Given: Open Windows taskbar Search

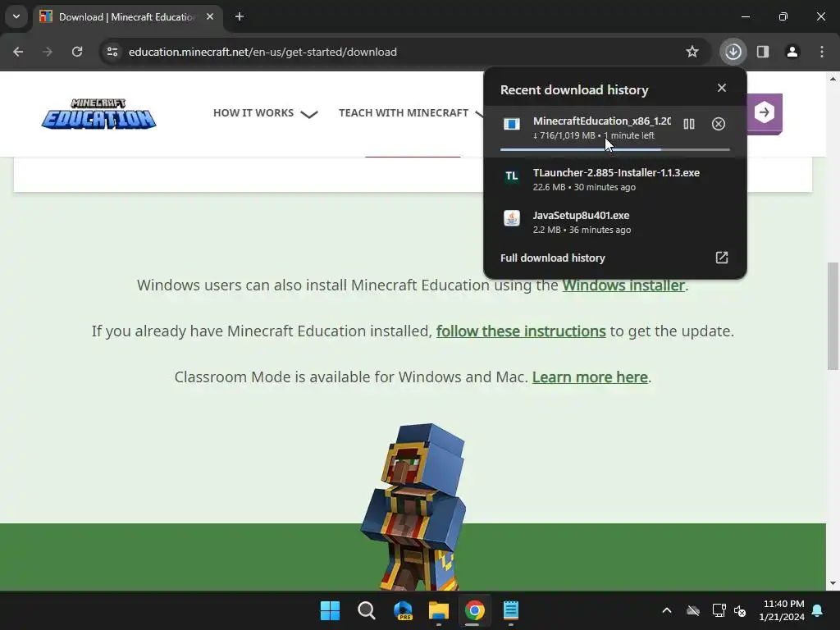Looking at the screenshot, I should pyautogui.click(x=367, y=610).
